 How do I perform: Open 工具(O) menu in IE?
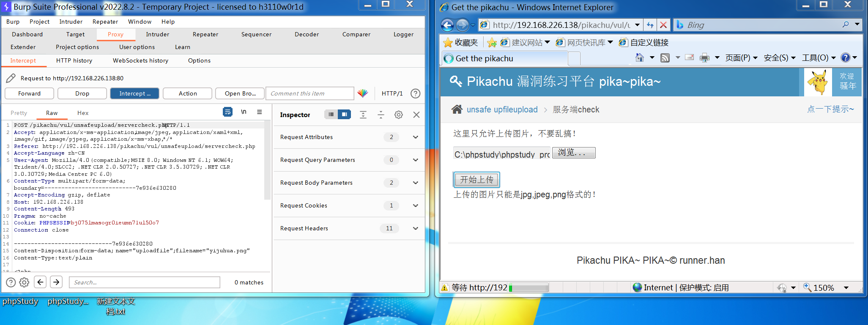click(x=819, y=57)
